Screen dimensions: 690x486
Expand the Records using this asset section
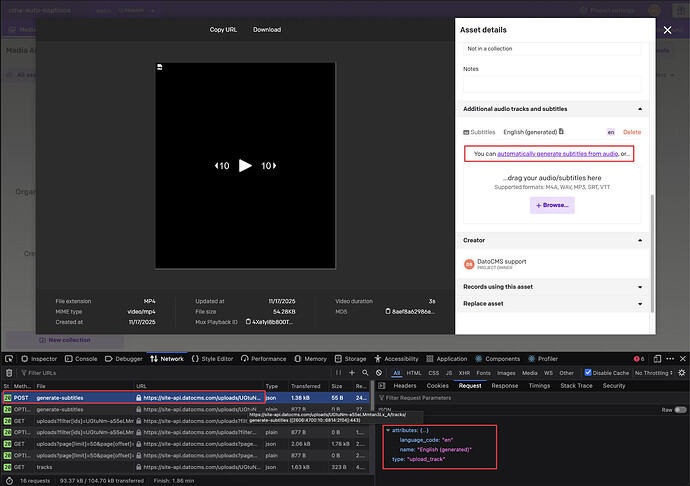(639, 287)
